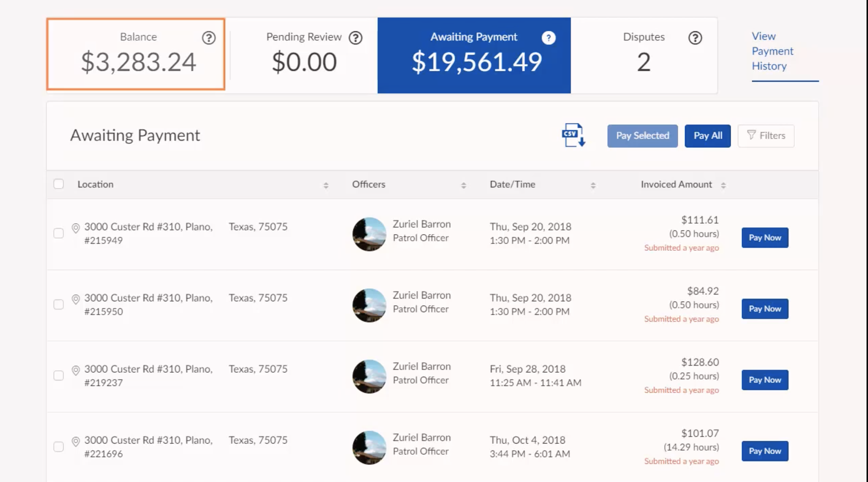Click the Pay All button
Viewport: 868px width, 482px height.
(x=707, y=136)
